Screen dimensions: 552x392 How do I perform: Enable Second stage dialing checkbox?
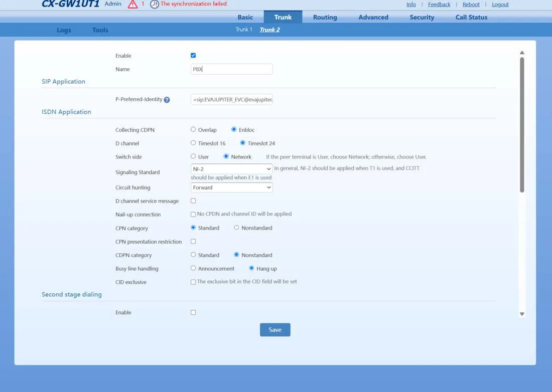coord(193,312)
